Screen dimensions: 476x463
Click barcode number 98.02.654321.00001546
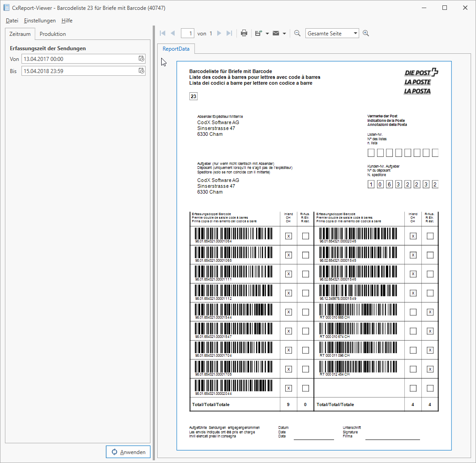pyautogui.click(x=338, y=280)
